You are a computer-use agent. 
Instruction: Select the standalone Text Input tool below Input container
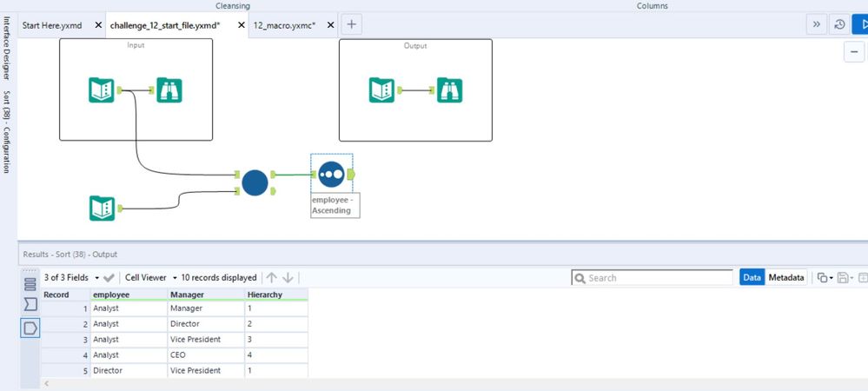(x=102, y=209)
